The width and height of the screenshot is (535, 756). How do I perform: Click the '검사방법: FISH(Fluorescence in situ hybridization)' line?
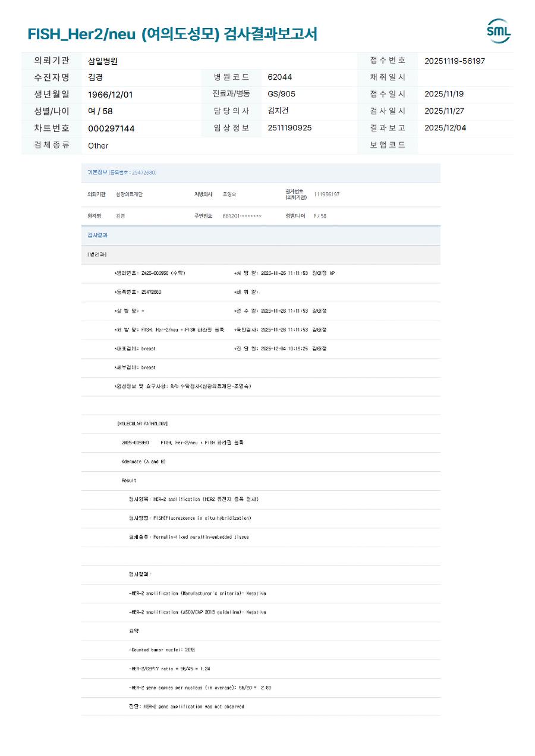tap(190, 518)
